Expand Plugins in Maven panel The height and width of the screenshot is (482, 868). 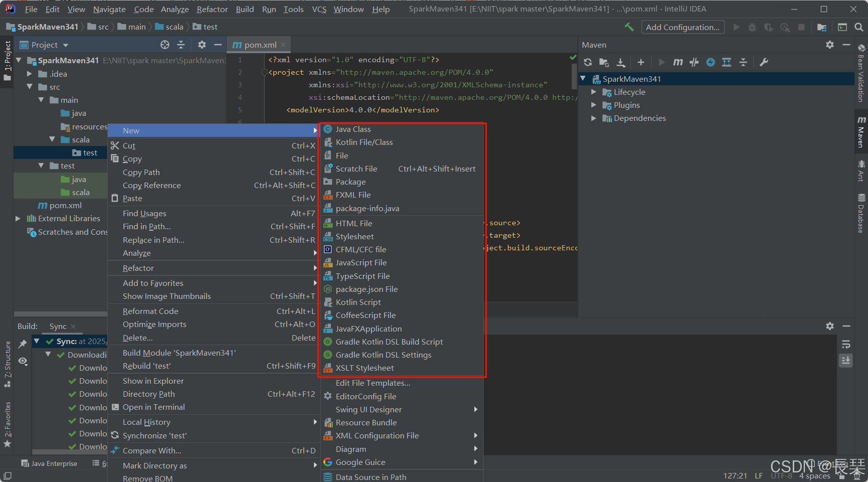[x=594, y=105]
